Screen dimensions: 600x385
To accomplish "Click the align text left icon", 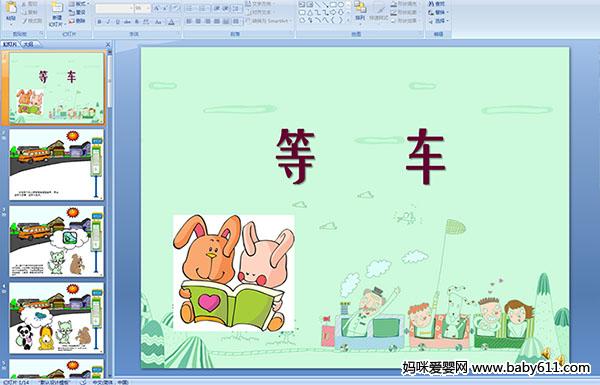I will (189, 21).
